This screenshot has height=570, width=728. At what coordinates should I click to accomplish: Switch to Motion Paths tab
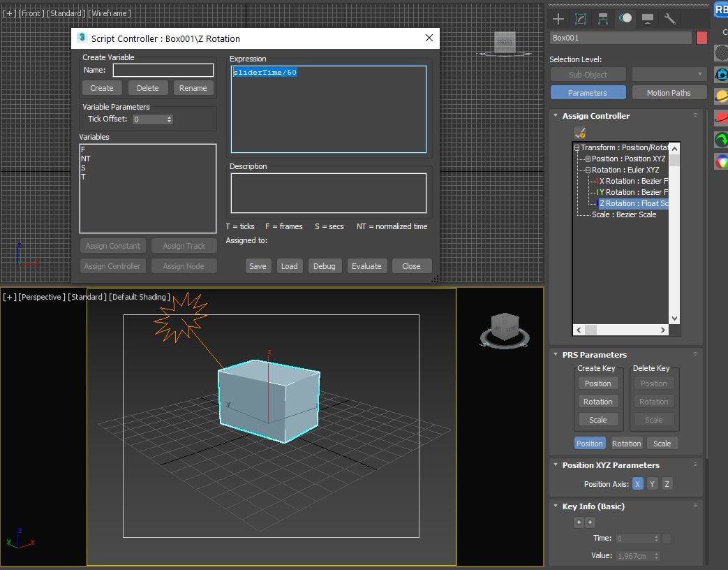[668, 93]
